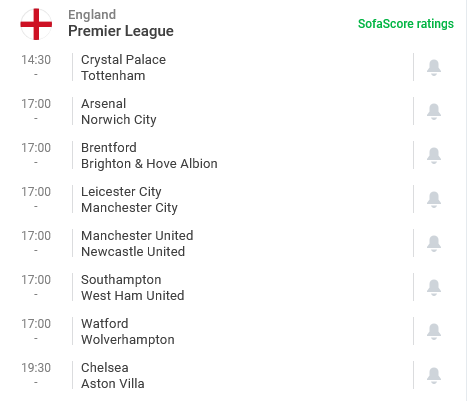Toggle notification bell for Arsenal vs Norwich City
Screen dimensions: 471x401
coord(434,112)
